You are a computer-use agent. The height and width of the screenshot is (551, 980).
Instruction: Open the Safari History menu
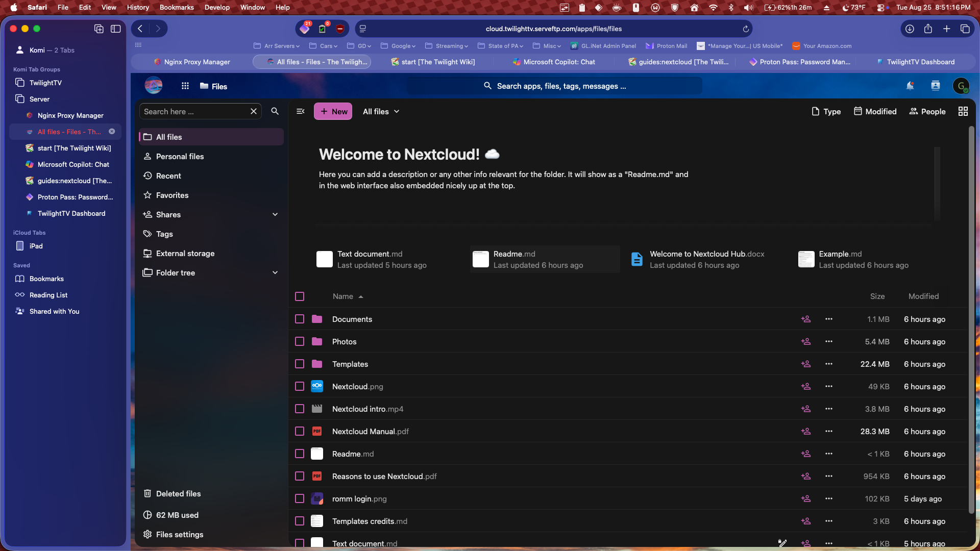(138, 7)
